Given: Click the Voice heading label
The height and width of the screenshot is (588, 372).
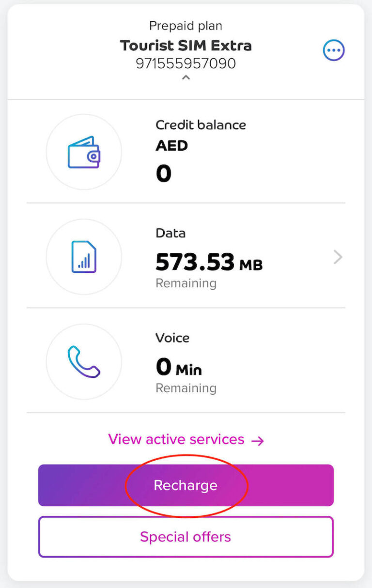Looking at the screenshot, I should [x=172, y=338].
